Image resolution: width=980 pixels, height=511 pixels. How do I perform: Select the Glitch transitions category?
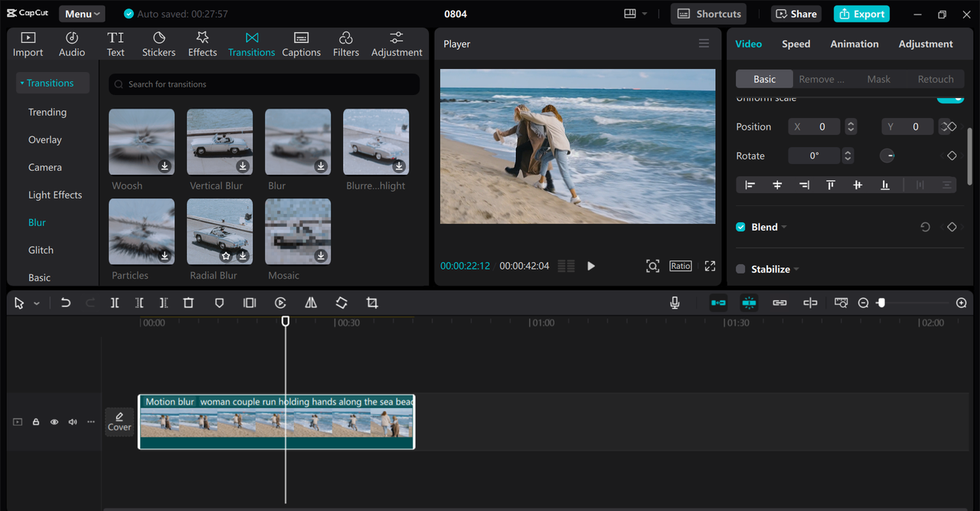(41, 250)
